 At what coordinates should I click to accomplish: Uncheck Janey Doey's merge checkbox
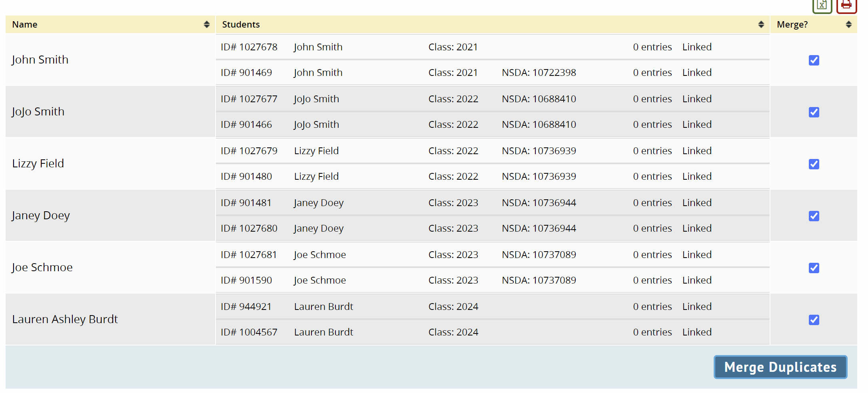814,216
